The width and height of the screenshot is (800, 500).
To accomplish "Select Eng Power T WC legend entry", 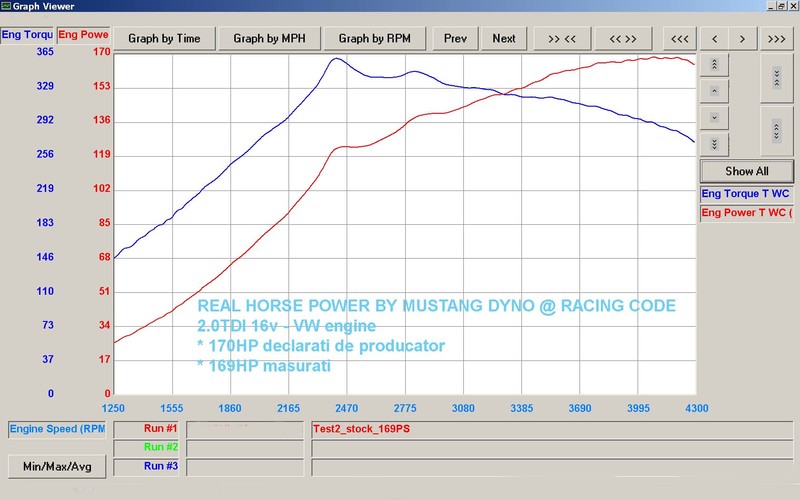I will point(747,213).
